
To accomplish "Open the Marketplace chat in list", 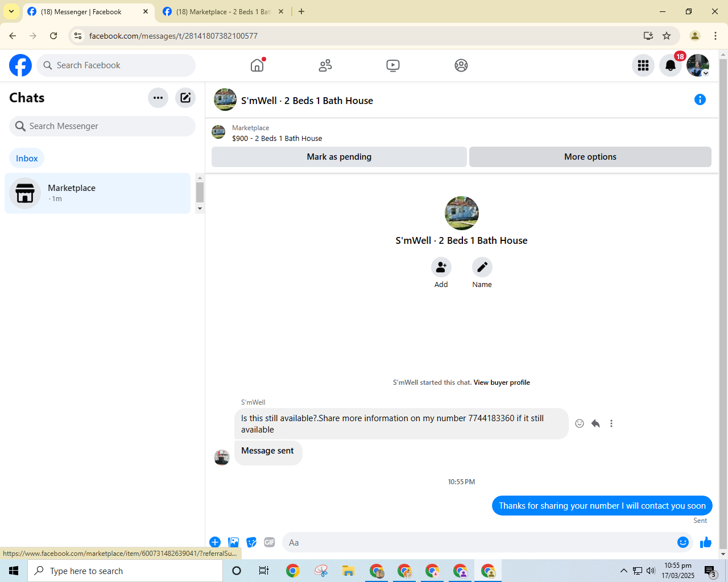I will pyautogui.click(x=98, y=193).
